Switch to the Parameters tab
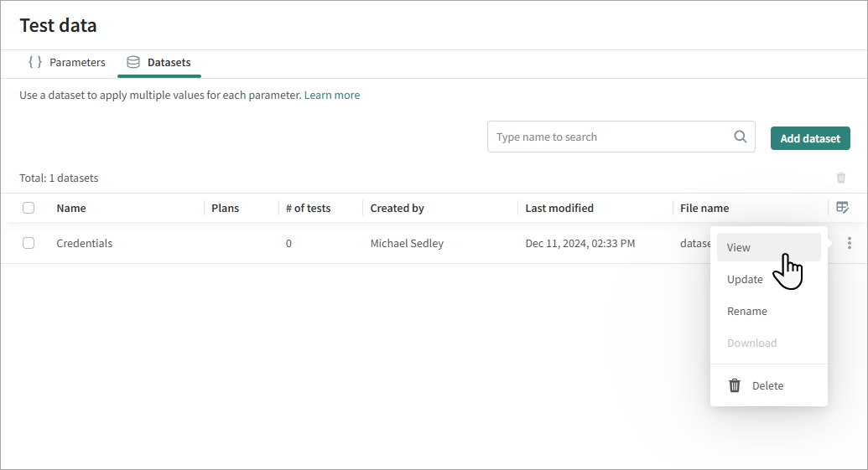The width and height of the screenshot is (868, 470). tap(76, 62)
